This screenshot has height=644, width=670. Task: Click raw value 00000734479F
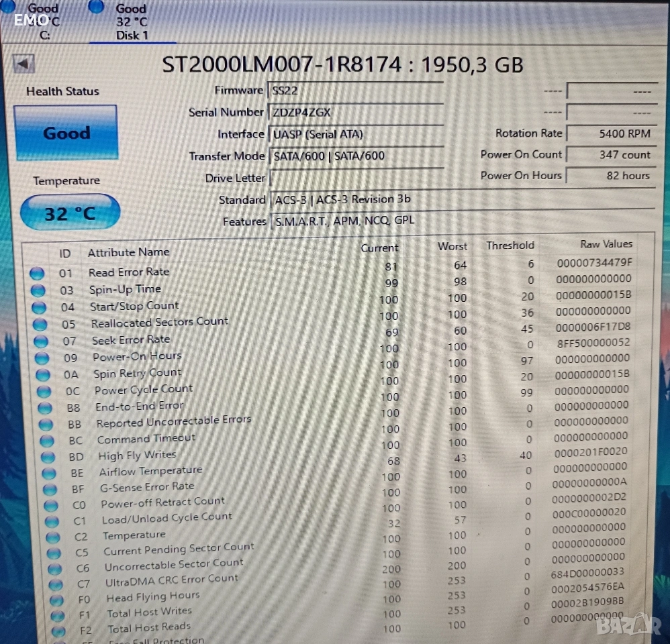coord(594,263)
